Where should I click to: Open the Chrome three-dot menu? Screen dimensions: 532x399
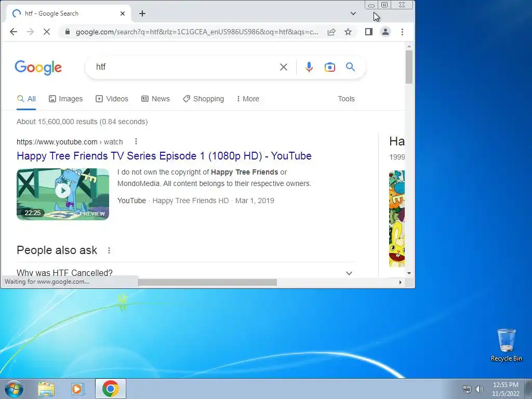tap(403, 32)
